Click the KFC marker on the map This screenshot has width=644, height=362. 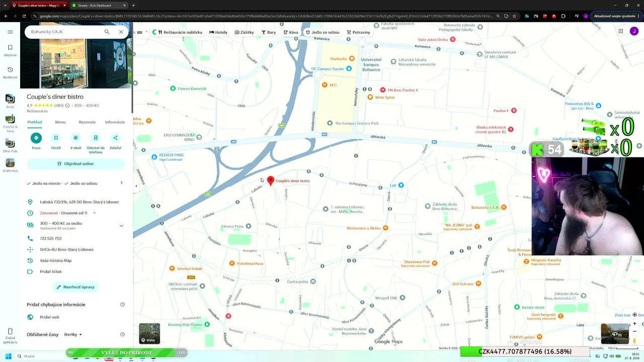point(325,85)
